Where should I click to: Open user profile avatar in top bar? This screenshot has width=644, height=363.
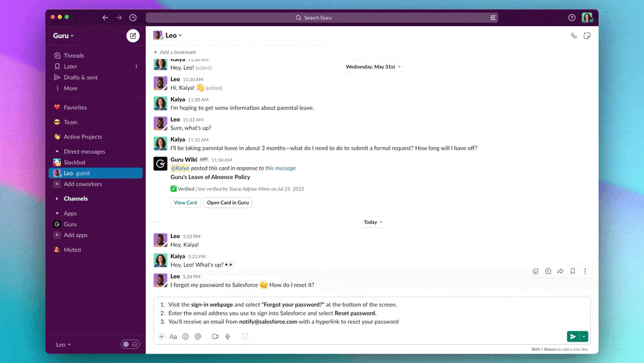[x=587, y=17]
